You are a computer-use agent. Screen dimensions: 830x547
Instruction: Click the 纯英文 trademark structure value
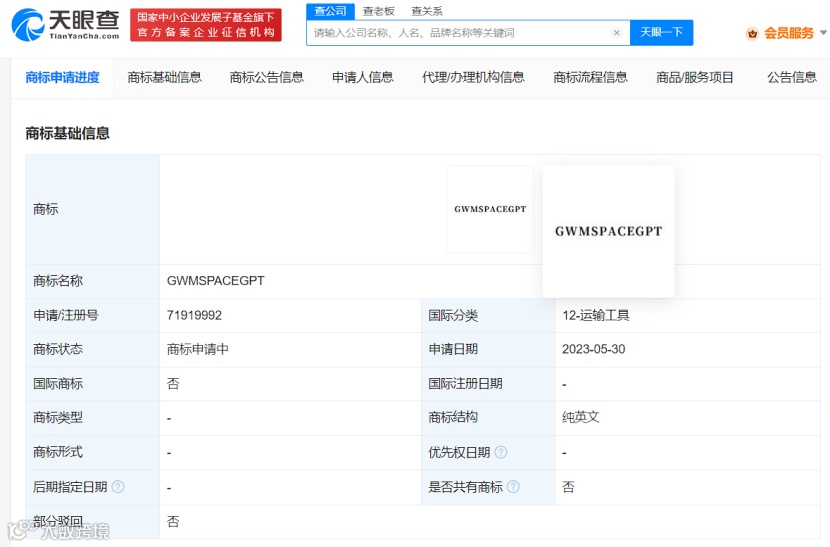point(580,417)
